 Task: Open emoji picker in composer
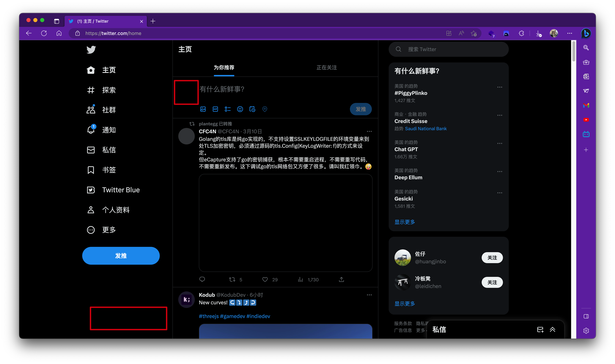click(x=240, y=109)
